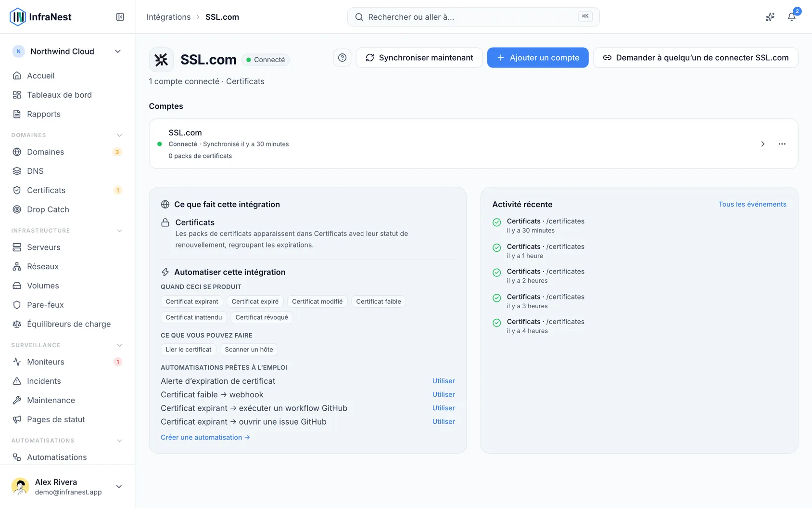Collapse the AUTOMATISATIONS section
The image size is (812, 508).
(119, 441)
